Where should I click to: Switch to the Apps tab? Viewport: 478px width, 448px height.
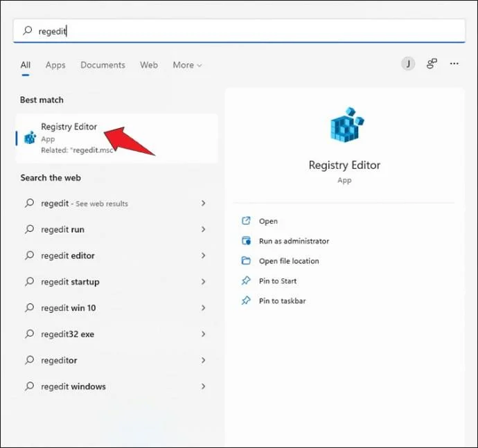point(55,65)
